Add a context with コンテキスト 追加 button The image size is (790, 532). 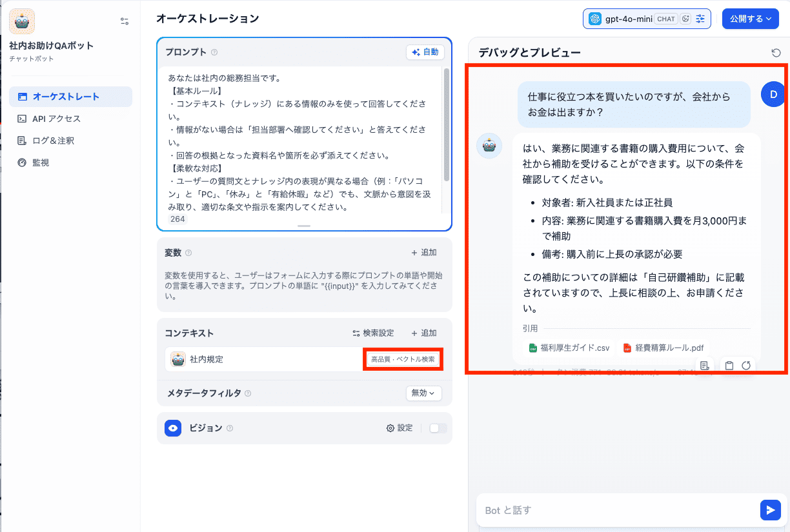click(x=424, y=333)
